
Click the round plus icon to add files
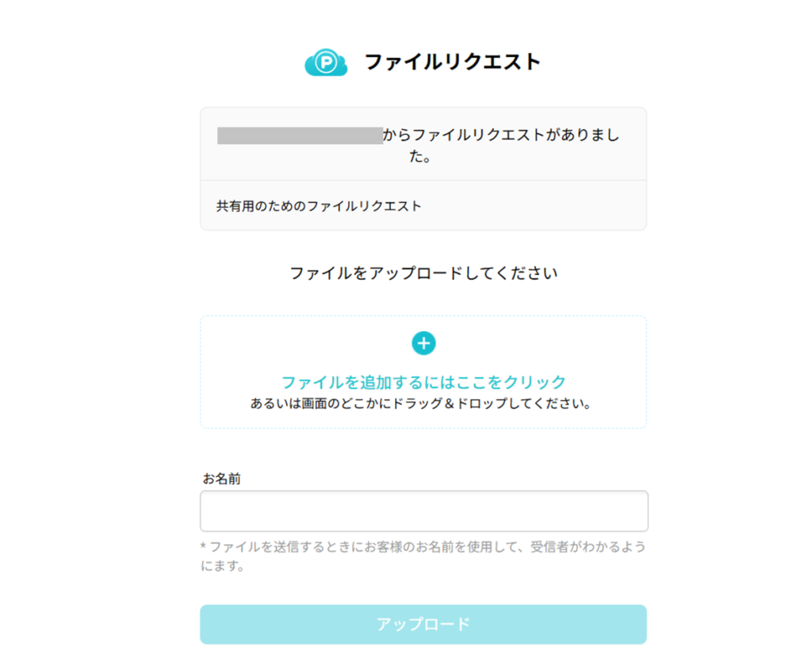point(423,343)
